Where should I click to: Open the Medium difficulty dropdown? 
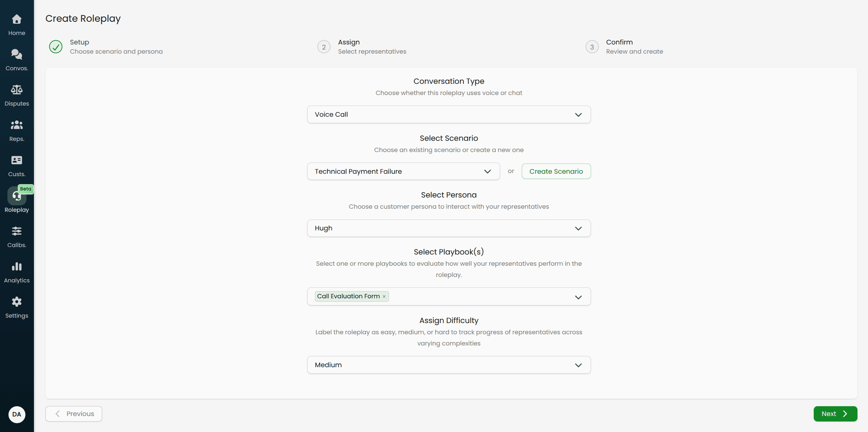click(x=448, y=365)
